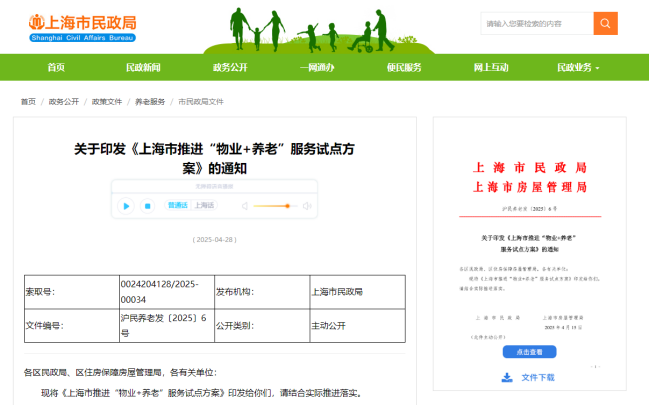Click the download icon beside 文件下载
Viewport: 650px width, 406px height.
coord(507,377)
